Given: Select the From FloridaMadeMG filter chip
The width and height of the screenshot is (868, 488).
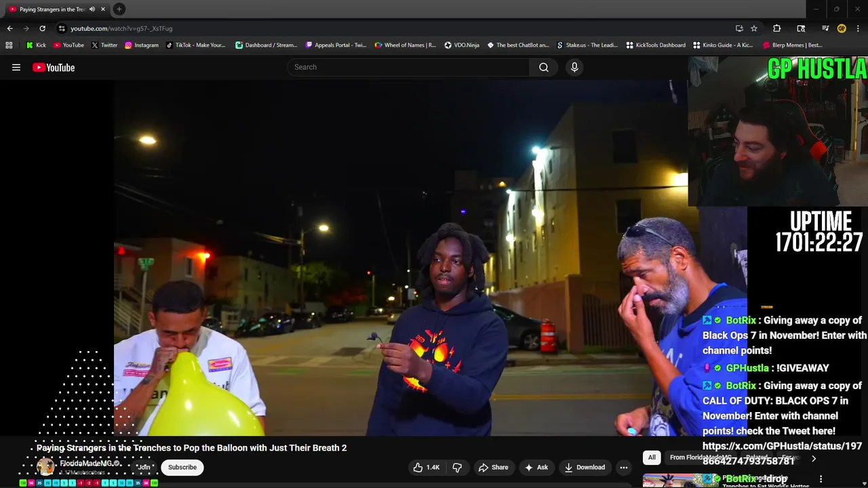Looking at the screenshot, I should (x=701, y=457).
